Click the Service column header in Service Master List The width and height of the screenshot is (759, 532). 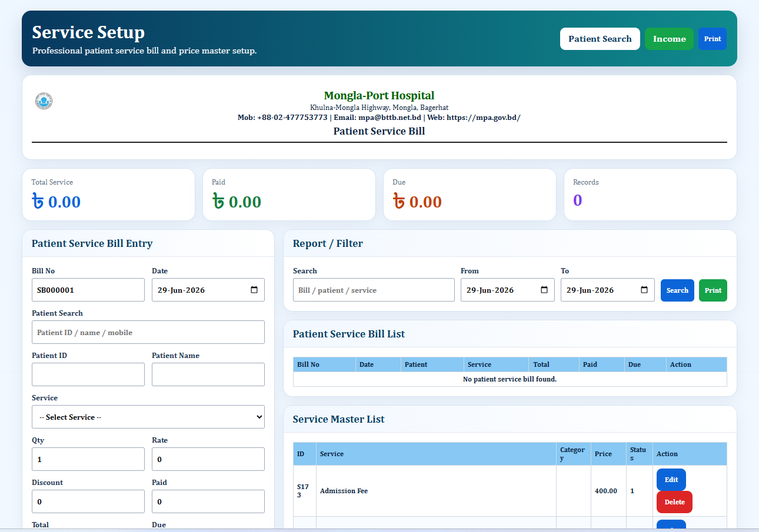(436, 454)
